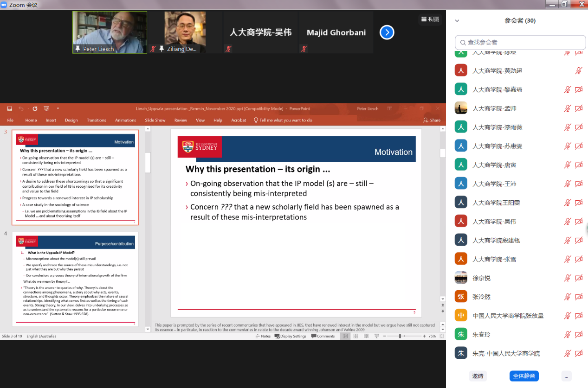Open the Transitions ribbon tab
This screenshot has height=388, width=588.
coord(96,120)
